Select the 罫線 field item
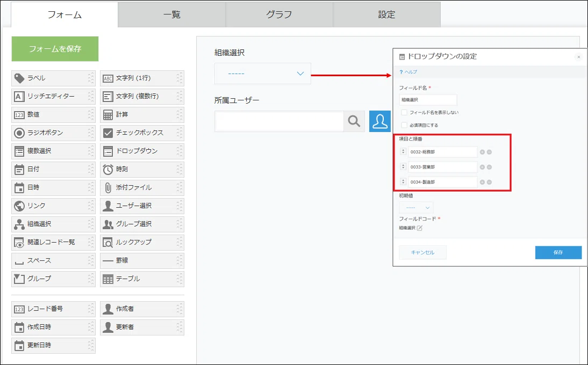The width and height of the screenshot is (588, 365). point(142,260)
